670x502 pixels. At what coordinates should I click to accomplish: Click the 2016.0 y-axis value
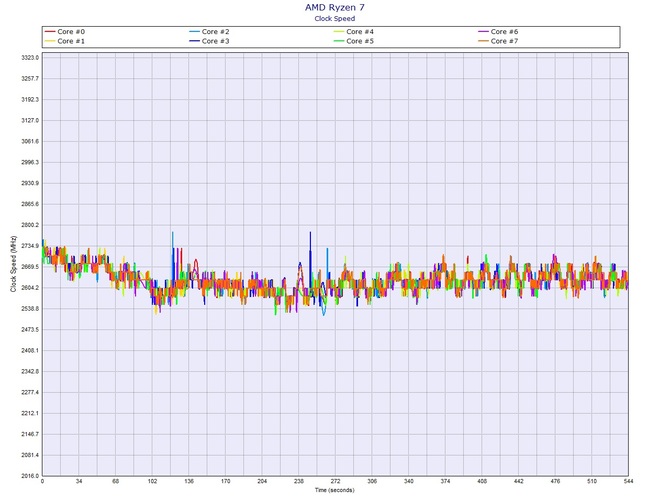click(x=30, y=476)
